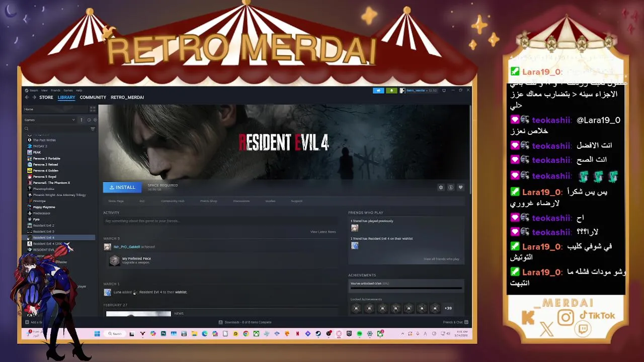Open the Games menu
644x362 pixels.
coord(68,90)
